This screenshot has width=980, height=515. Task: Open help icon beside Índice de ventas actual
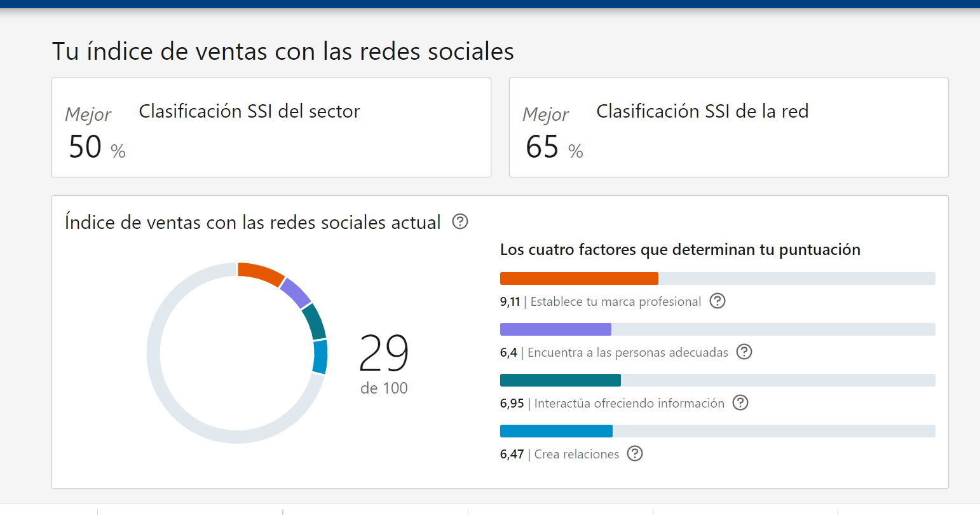[460, 221]
